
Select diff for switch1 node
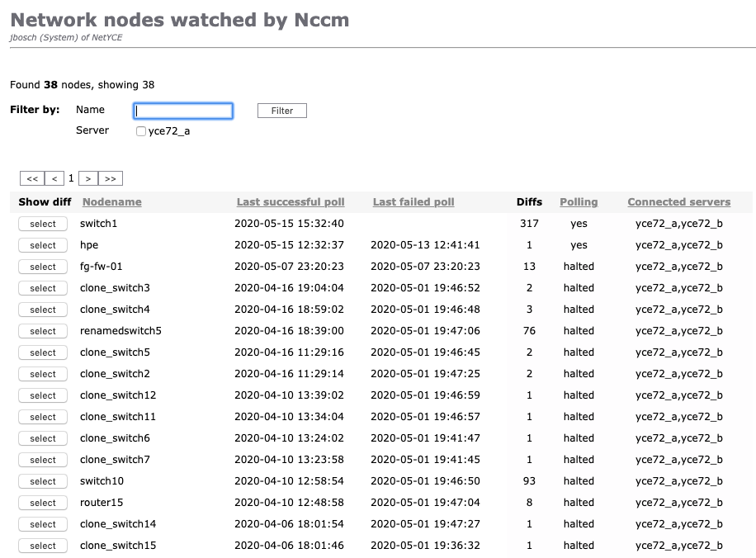(x=43, y=224)
